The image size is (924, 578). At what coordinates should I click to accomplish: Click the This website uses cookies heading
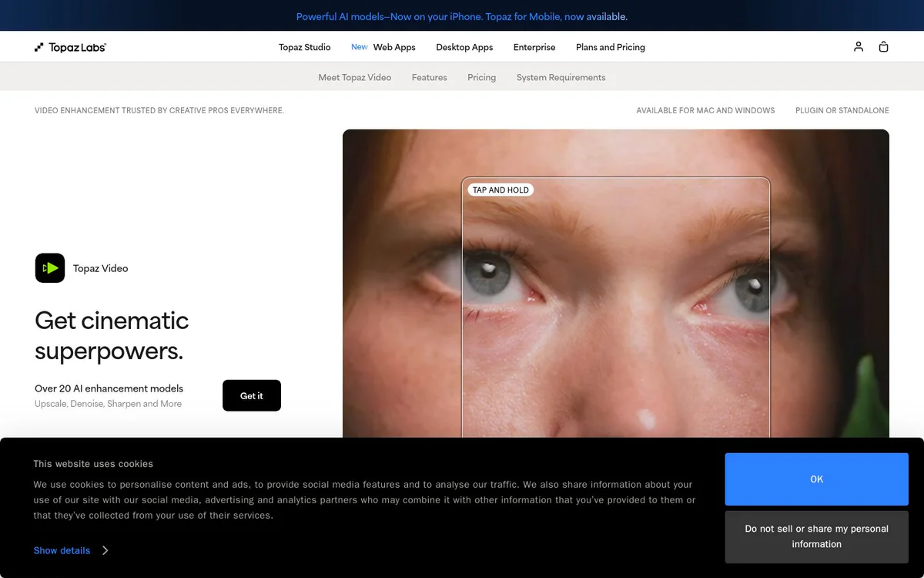pos(93,464)
